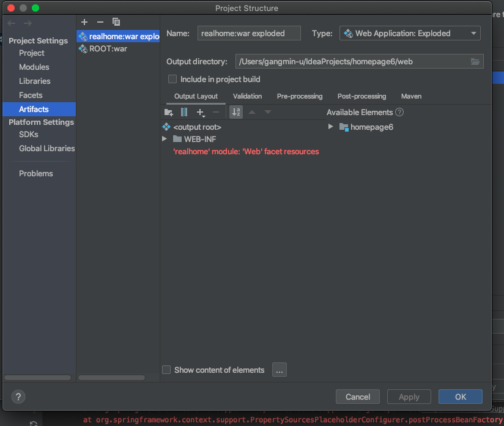
Task: Open help with question mark button
Action: [18, 397]
